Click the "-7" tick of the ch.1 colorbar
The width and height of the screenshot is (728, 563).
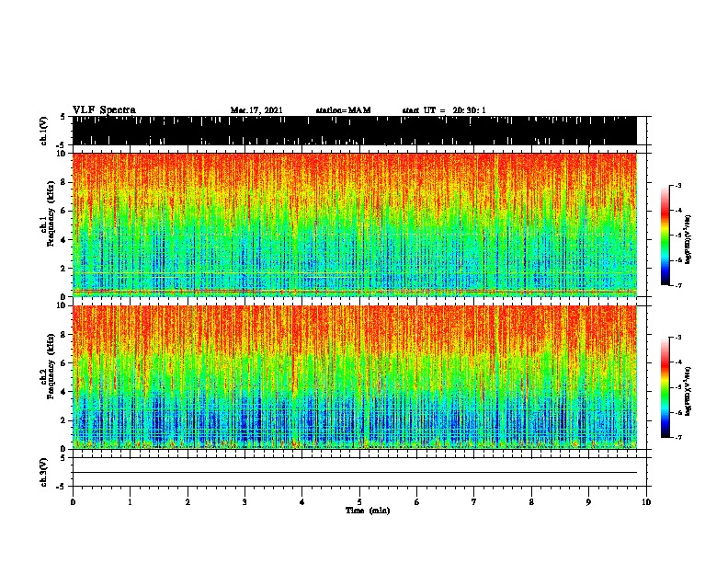[x=678, y=285]
